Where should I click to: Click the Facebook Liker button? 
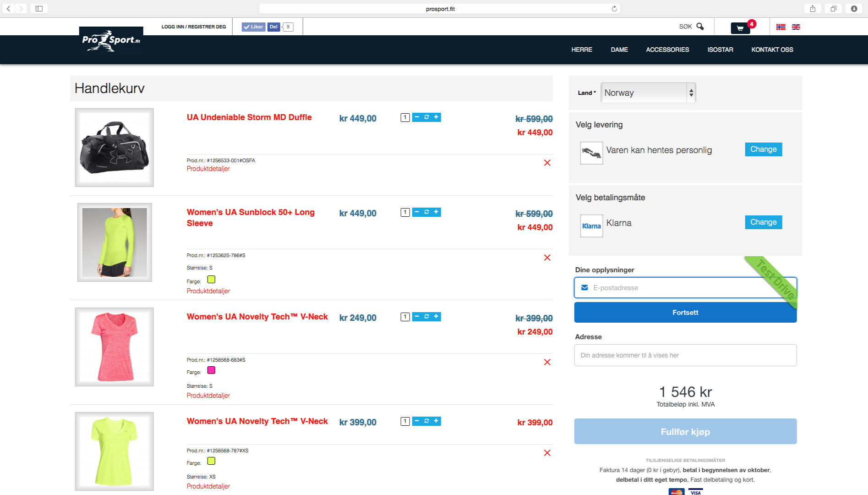tap(253, 27)
